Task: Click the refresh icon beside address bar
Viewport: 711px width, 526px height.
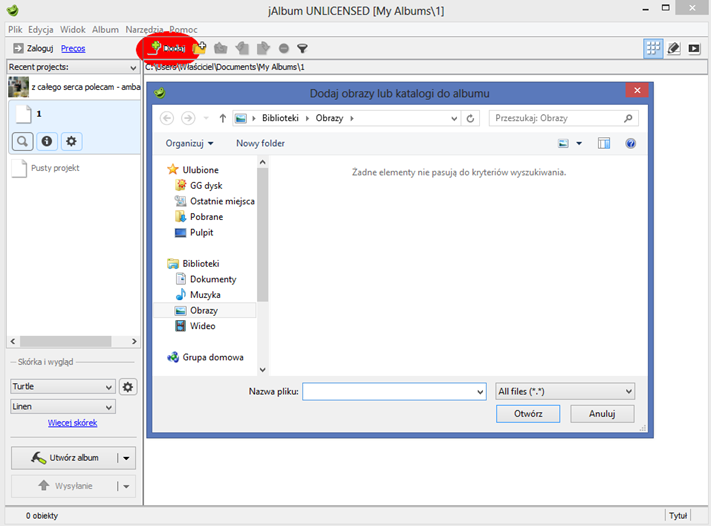Action: coord(471,118)
